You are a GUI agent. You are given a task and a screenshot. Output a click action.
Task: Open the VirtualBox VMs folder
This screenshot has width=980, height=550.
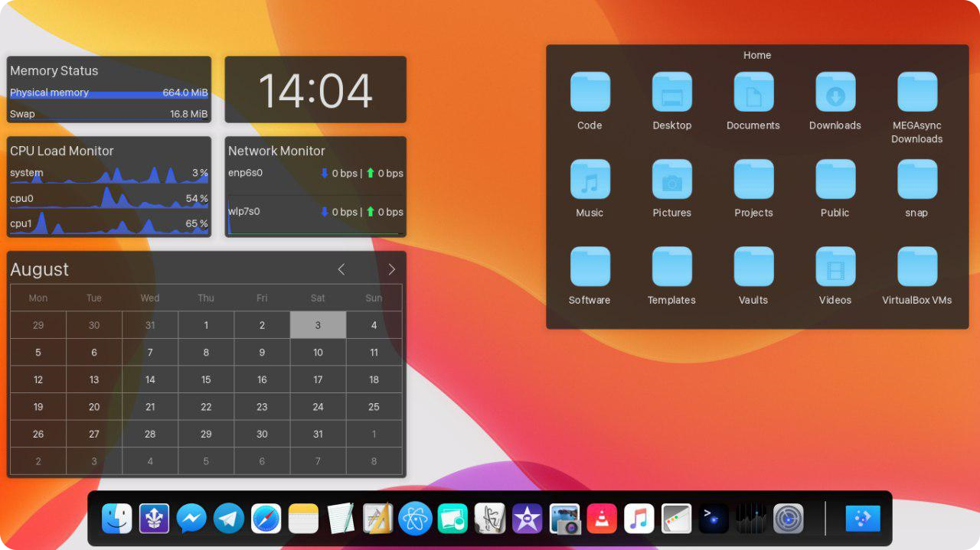tap(917, 275)
